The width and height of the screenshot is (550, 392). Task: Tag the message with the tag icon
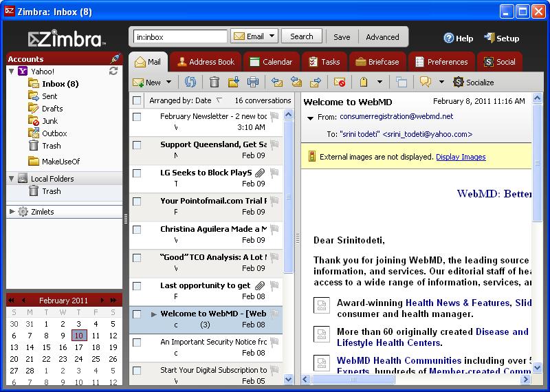364,82
